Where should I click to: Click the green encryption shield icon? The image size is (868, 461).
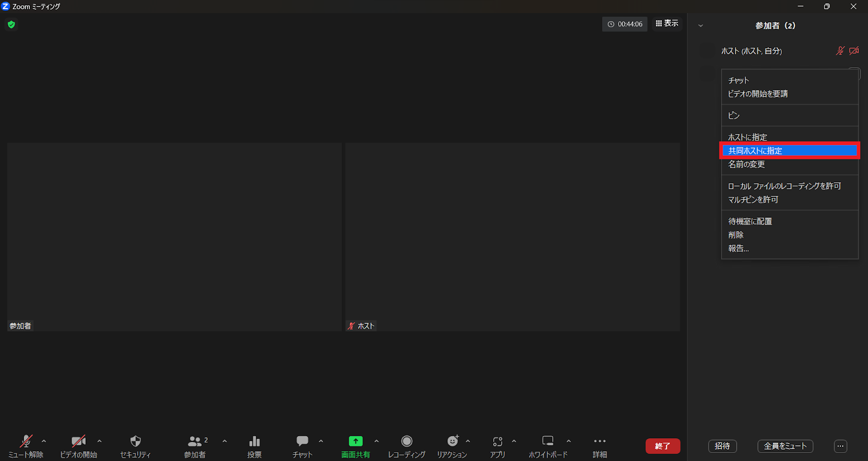[x=11, y=24]
